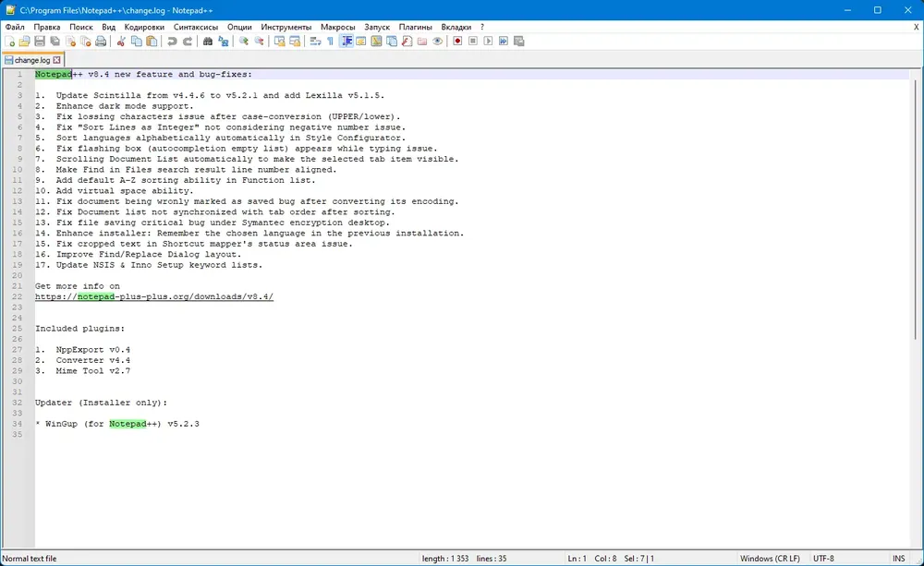Zoom in using the magnifier plus icon
Image resolution: width=924 pixels, height=566 pixels.
[243, 42]
